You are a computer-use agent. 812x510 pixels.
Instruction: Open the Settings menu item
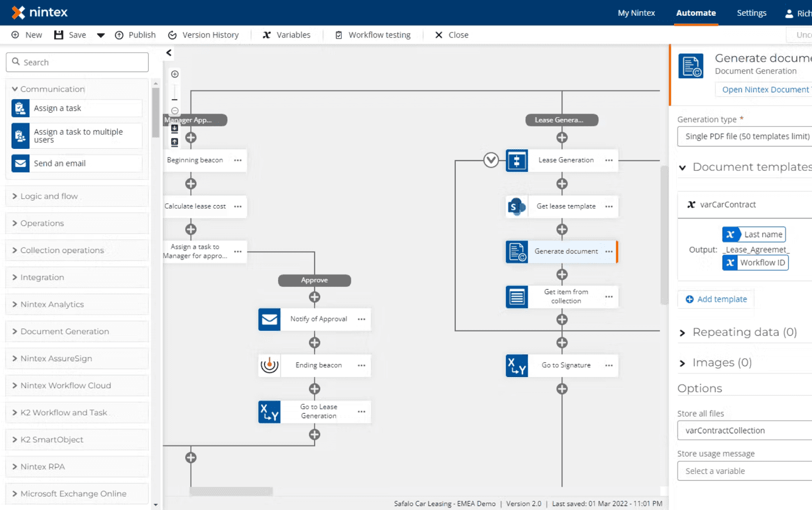pos(751,13)
